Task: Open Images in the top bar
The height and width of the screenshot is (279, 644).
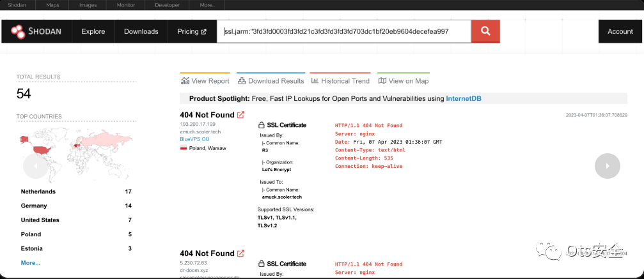Action: (88, 5)
